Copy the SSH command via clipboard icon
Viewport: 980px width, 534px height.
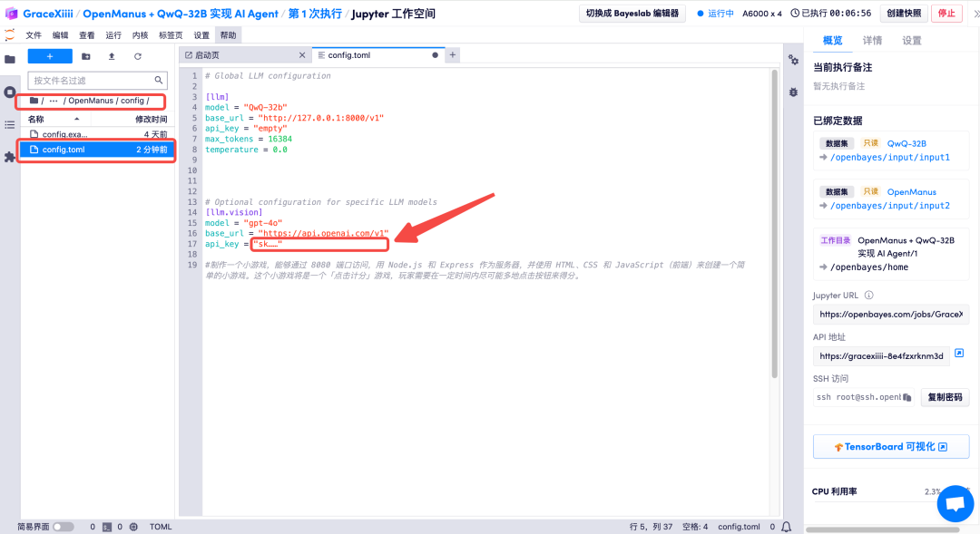click(x=906, y=397)
